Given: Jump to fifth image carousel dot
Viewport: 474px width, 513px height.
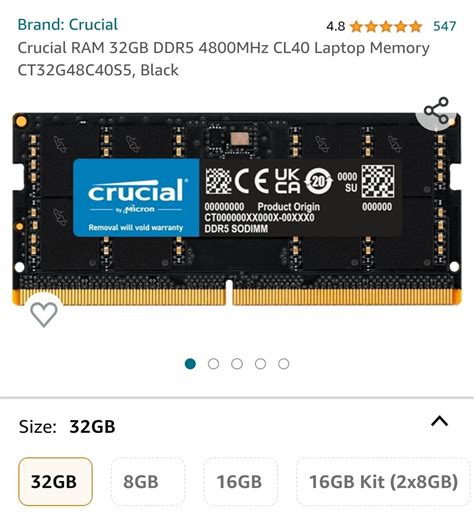Looking at the screenshot, I should [284, 364].
